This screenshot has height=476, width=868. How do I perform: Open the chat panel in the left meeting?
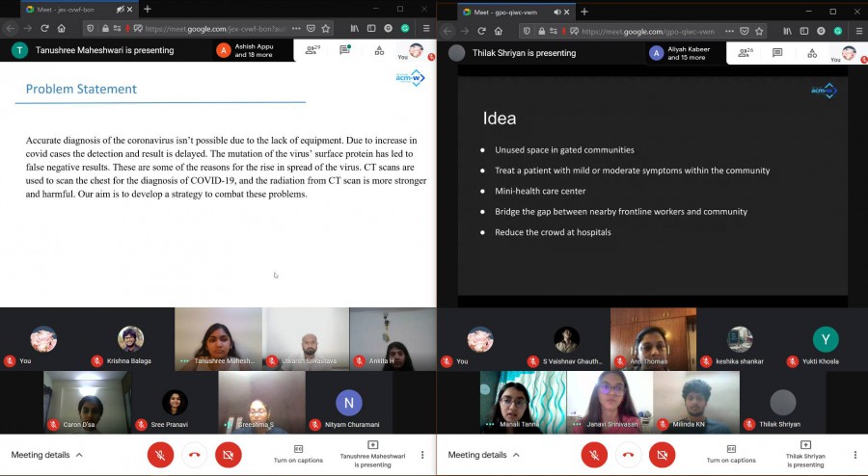click(x=345, y=50)
